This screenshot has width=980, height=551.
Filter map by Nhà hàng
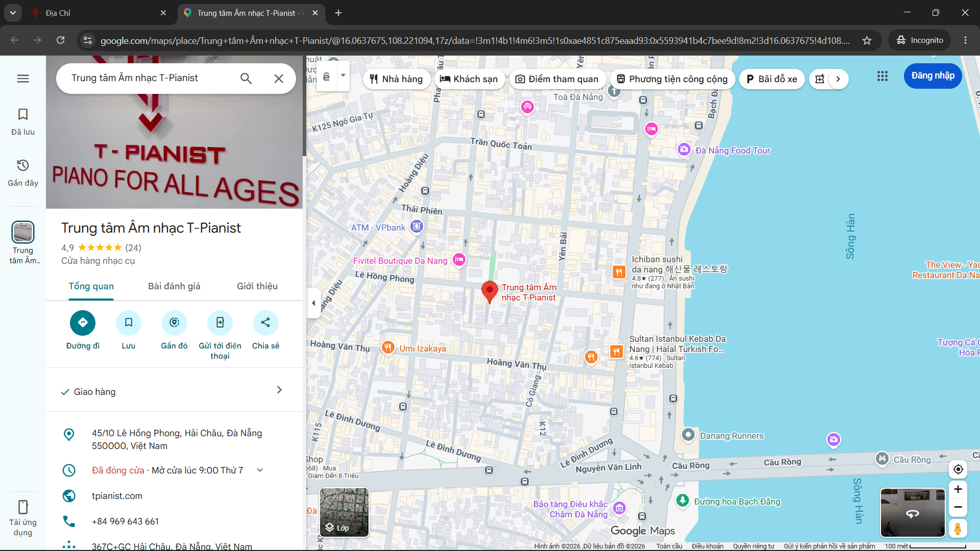[x=397, y=79]
